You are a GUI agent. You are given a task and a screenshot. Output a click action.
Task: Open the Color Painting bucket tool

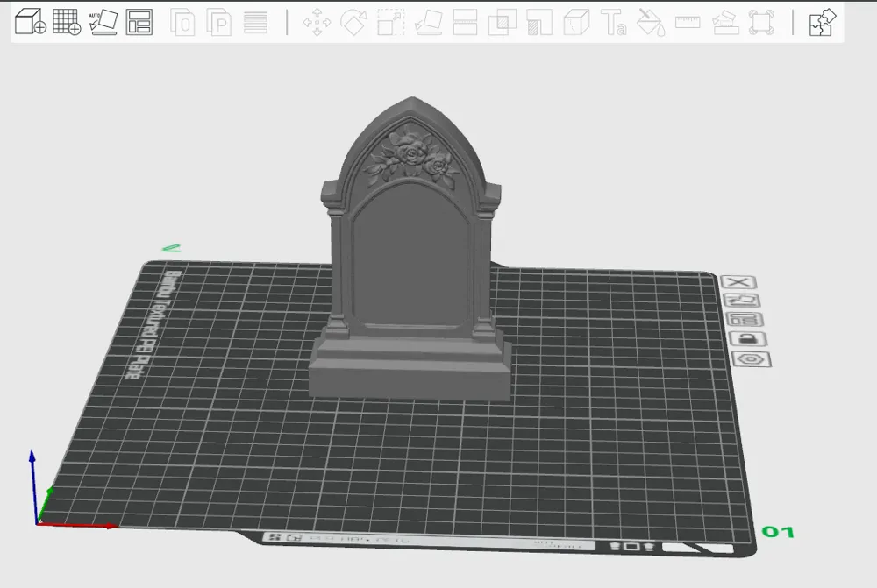point(651,23)
